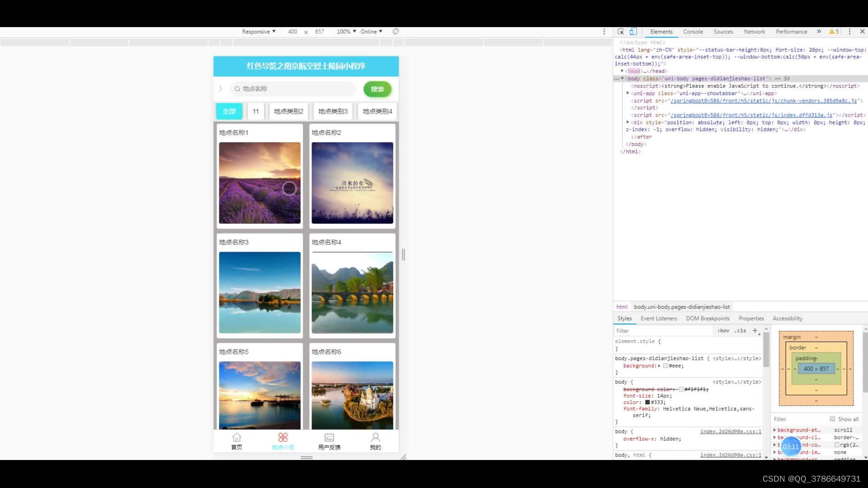This screenshot has width=868, height=488.
Task: Open the 100% zoom dropdown
Action: click(x=346, y=32)
